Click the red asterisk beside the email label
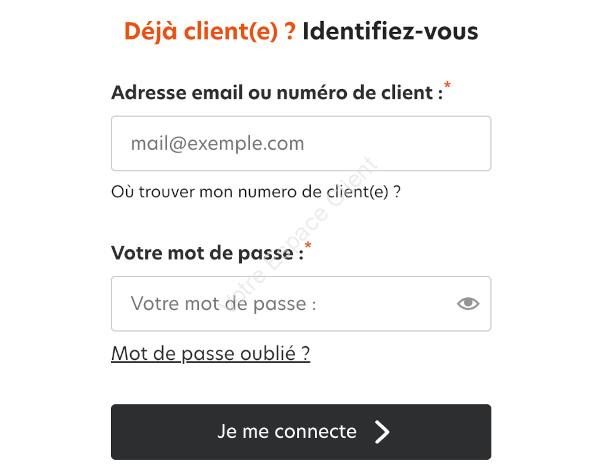This screenshot has width=600, height=475. [447, 85]
